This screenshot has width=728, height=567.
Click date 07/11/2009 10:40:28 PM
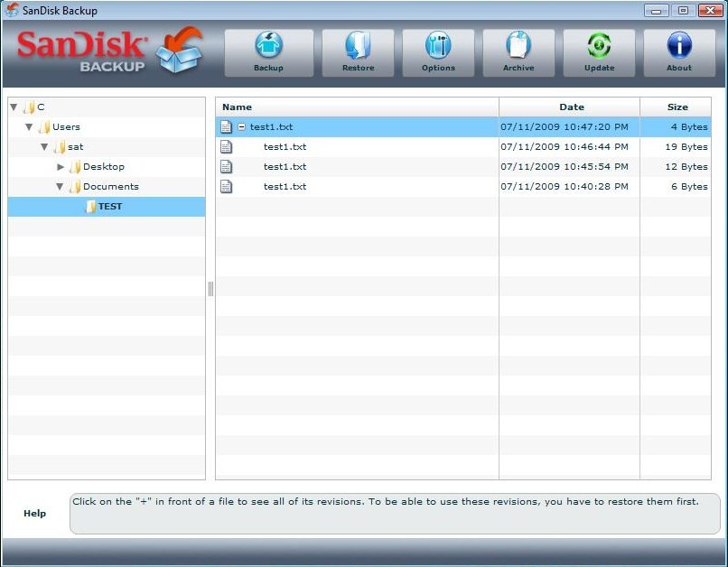point(565,187)
